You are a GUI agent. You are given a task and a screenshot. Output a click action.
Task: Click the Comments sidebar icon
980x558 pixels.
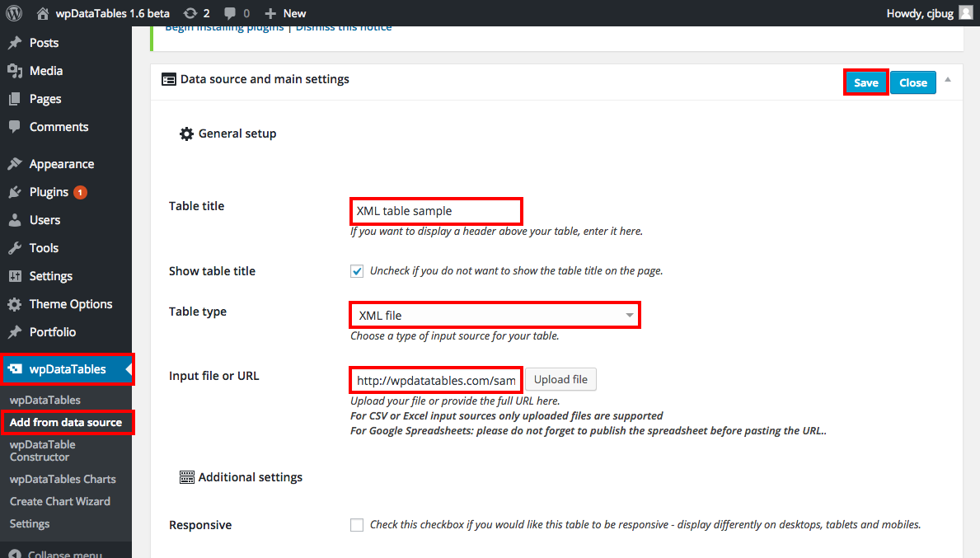[15, 126]
